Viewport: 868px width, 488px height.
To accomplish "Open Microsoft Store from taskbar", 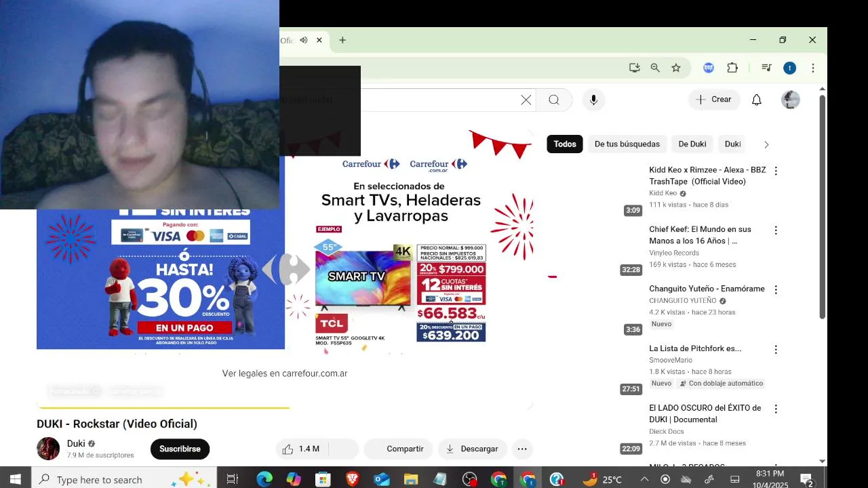I will (323, 479).
